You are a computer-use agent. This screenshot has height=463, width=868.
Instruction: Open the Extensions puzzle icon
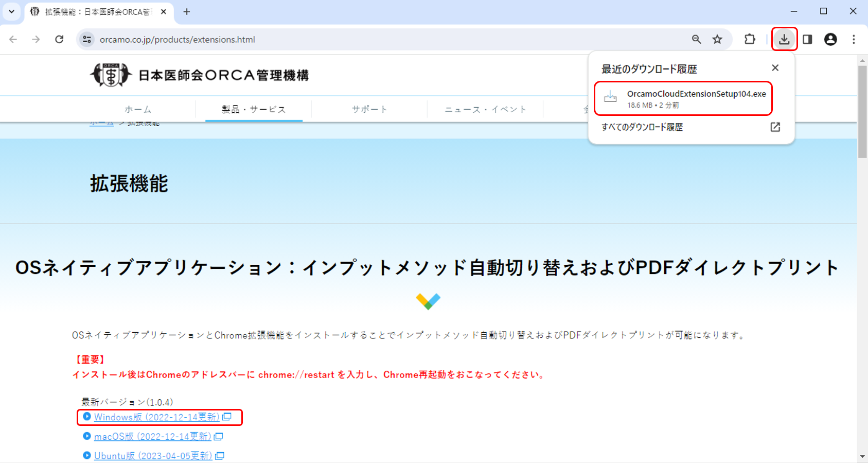(750, 39)
